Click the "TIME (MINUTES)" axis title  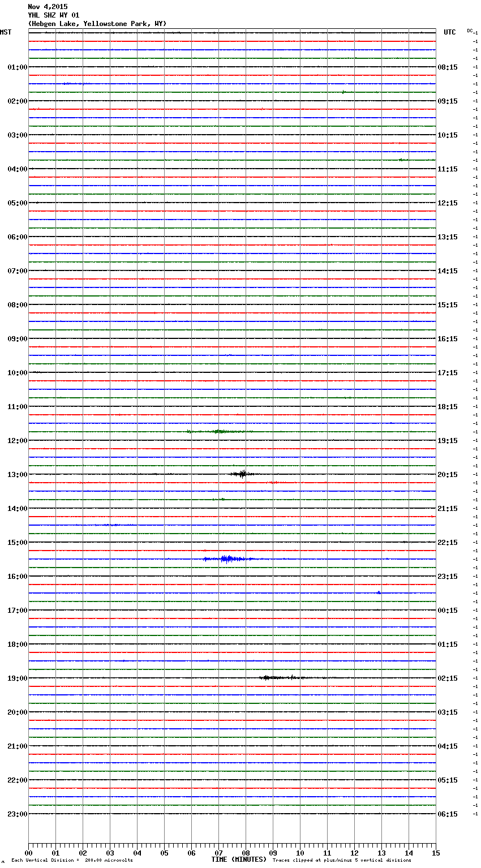239,860
